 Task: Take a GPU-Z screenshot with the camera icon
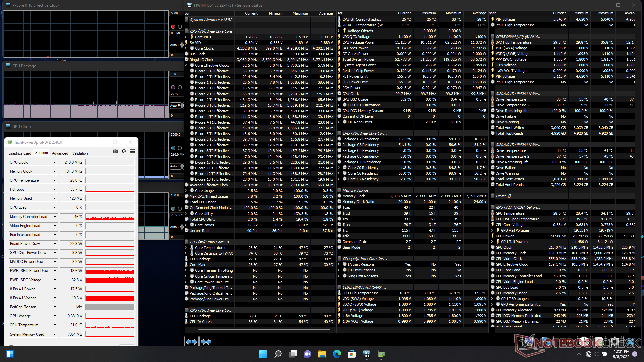115,152
